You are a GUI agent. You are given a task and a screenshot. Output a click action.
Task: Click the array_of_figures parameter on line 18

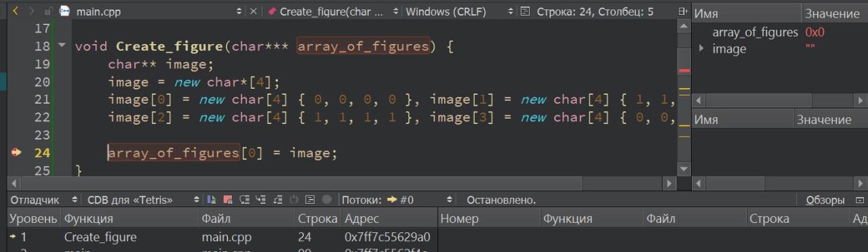(363, 47)
